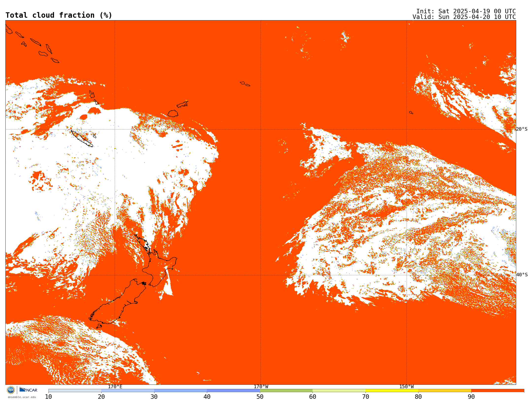Pick the orange-red 90+ colorbar segment
This screenshot has height=400, width=532.
(497, 391)
